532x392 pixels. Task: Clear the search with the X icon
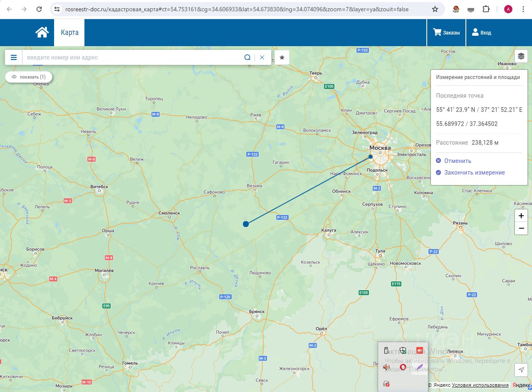coord(262,57)
